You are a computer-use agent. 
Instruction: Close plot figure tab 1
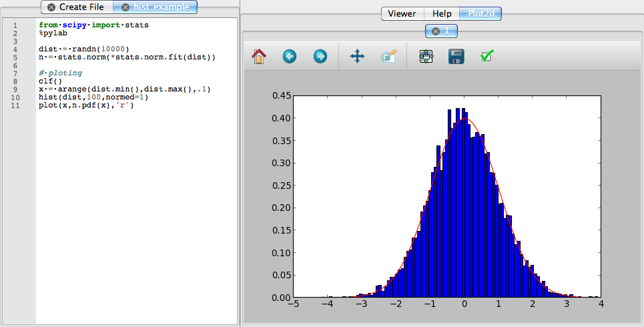click(x=436, y=31)
